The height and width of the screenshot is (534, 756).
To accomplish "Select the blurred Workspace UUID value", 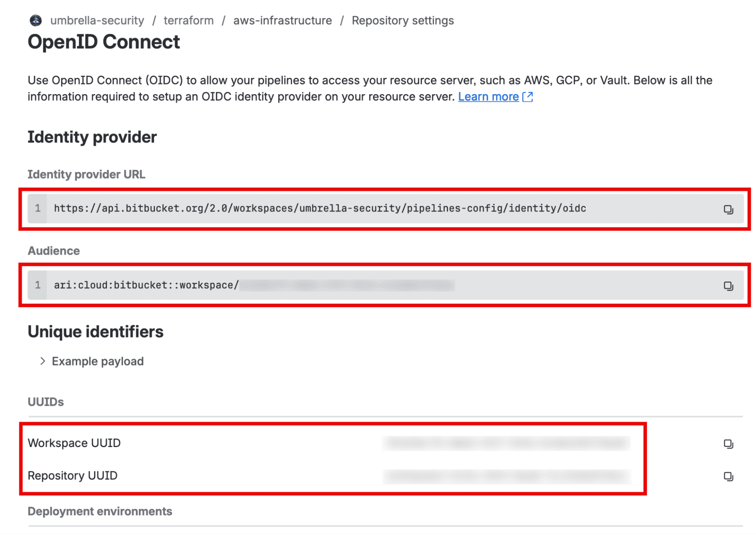I will pos(506,443).
